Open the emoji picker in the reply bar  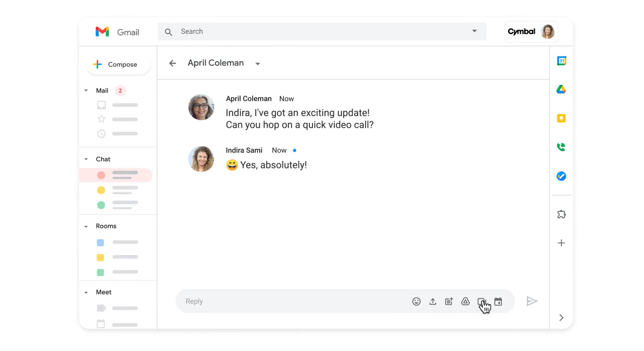[416, 301]
